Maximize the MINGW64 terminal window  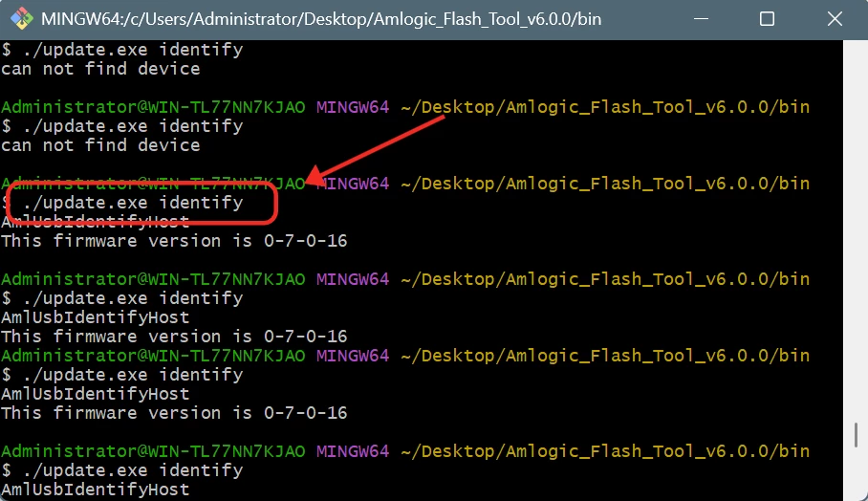(x=767, y=19)
